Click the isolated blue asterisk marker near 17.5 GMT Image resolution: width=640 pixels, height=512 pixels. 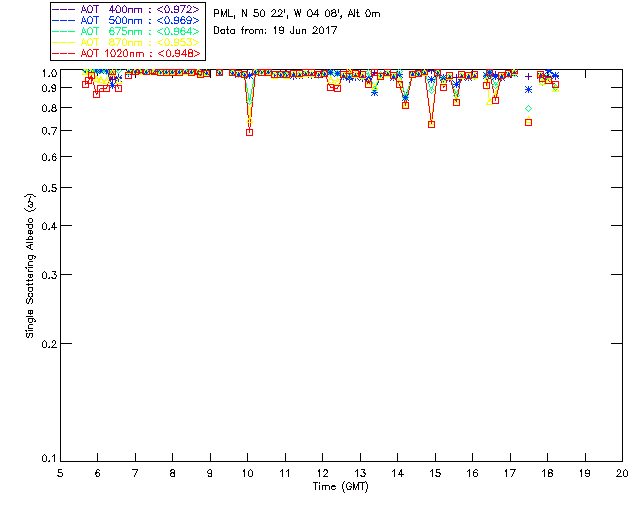click(x=529, y=89)
